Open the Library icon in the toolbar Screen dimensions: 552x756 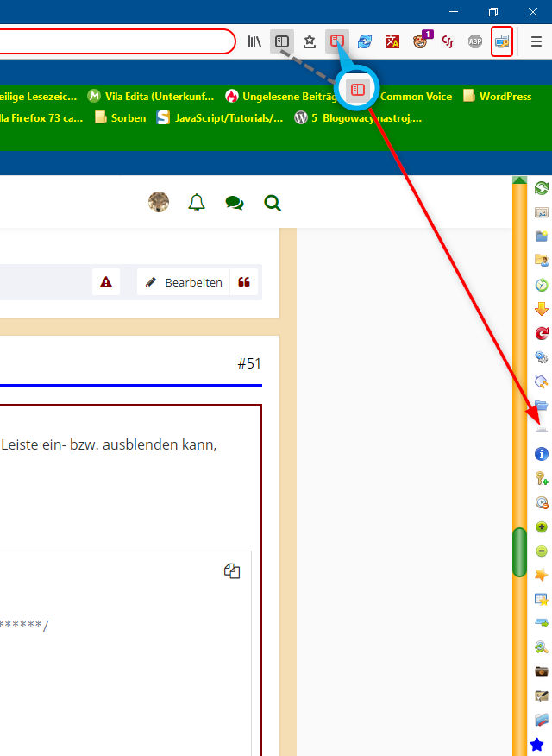tap(255, 41)
